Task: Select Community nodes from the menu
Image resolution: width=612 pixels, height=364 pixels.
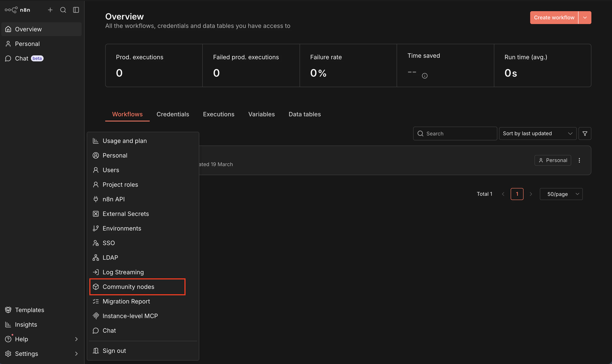Action: 129,287
